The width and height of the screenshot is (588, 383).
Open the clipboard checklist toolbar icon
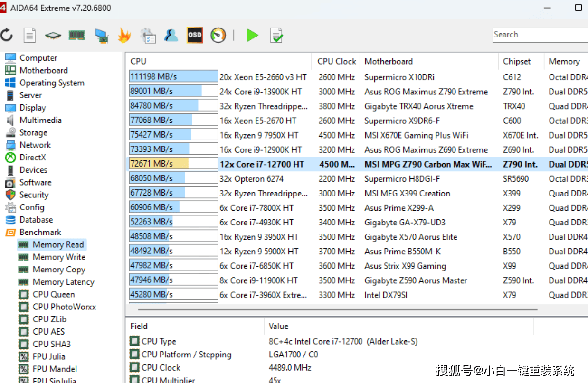(148, 35)
